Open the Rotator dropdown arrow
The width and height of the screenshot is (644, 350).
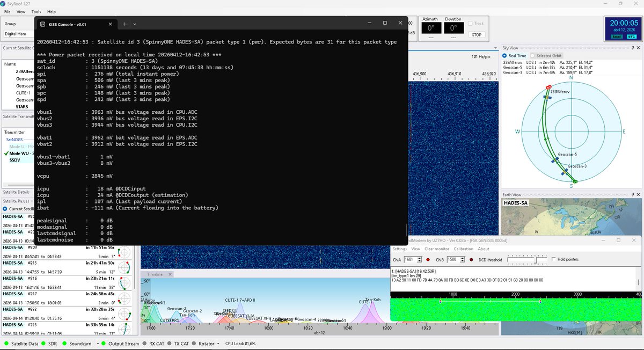click(218, 344)
